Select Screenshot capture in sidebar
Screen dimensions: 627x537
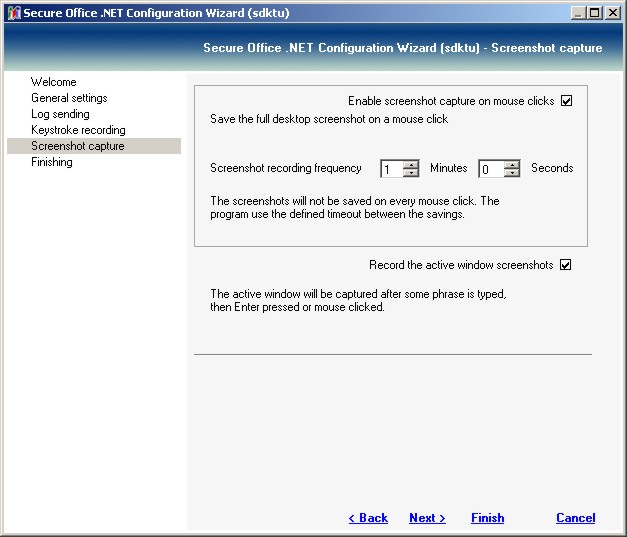pyautogui.click(x=78, y=146)
